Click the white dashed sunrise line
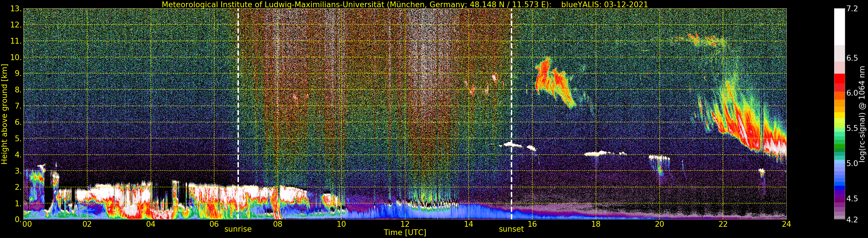This screenshot has height=238, width=868. 238,114
